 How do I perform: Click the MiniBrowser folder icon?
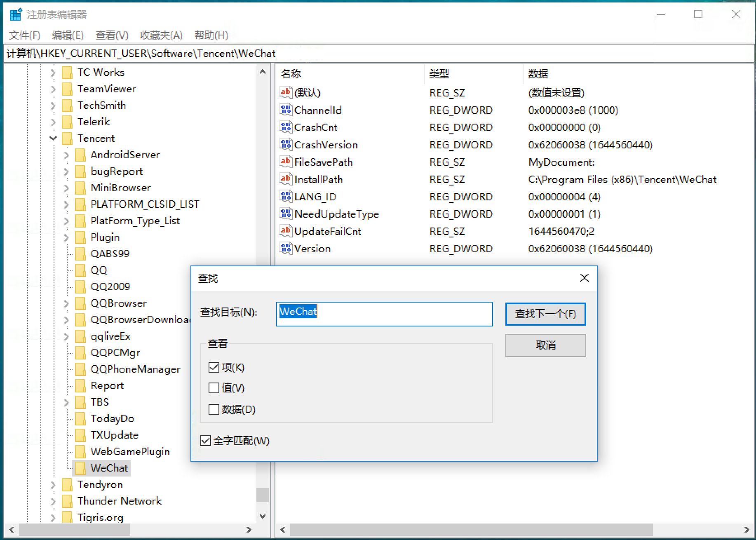click(80, 188)
